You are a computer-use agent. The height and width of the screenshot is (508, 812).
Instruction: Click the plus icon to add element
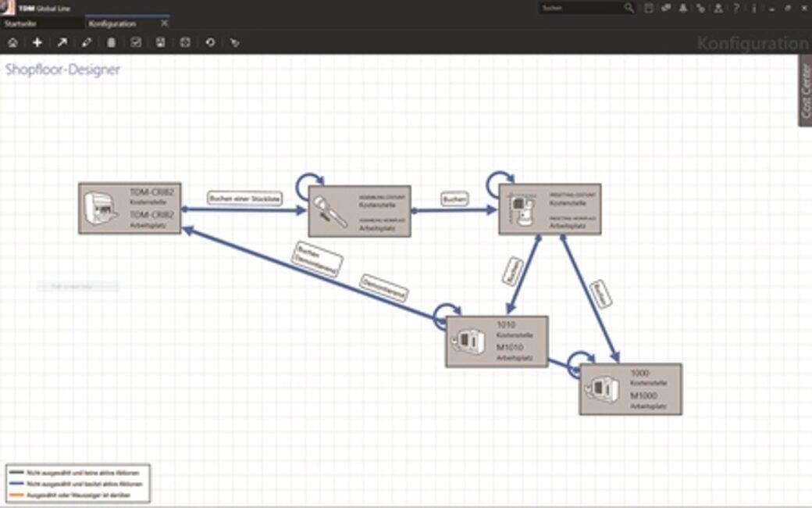(37, 42)
